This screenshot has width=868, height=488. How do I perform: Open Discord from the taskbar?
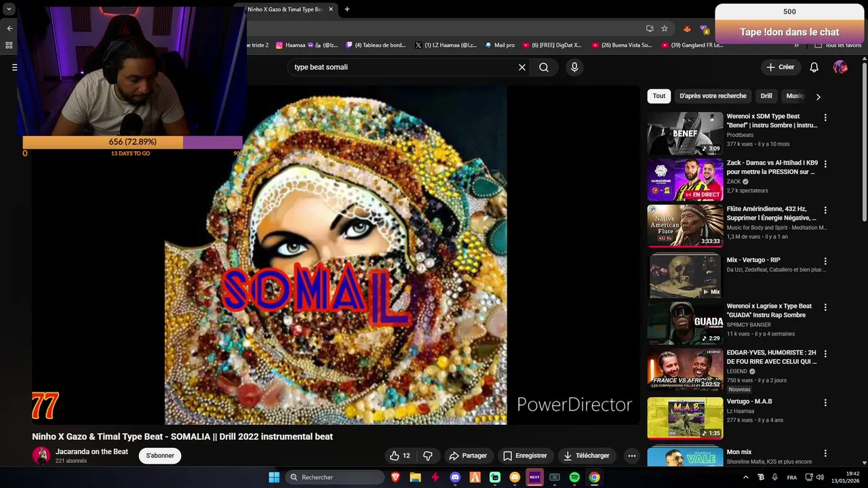point(455,477)
